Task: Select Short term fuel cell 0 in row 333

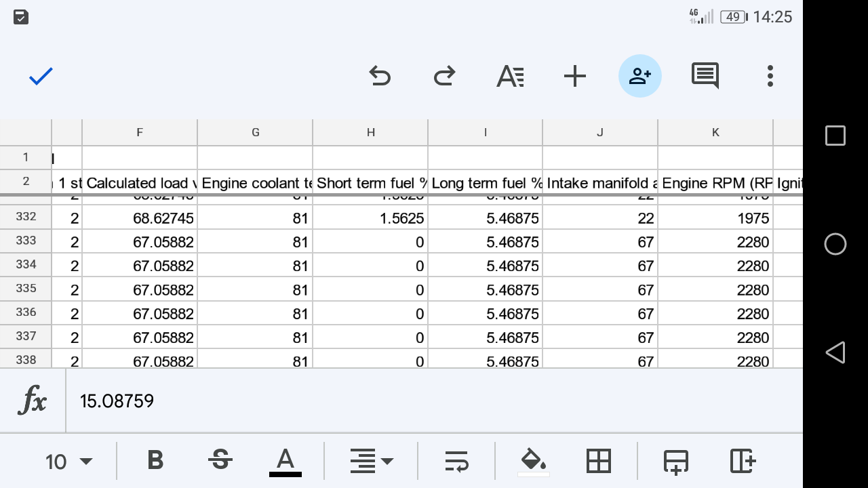Action: (370, 241)
